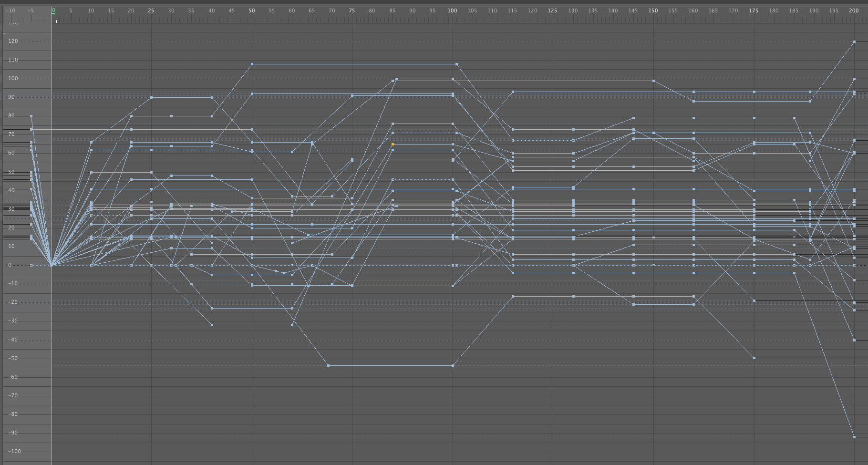Click ruler label 130
Image resolution: width=868 pixels, height=465 pixels.
click(x=573, y=10)
